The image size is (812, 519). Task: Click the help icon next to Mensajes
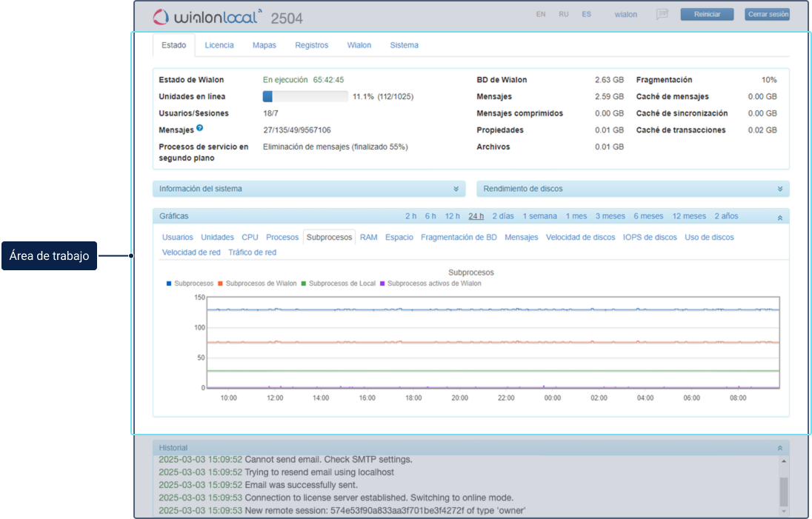[200, 129]
